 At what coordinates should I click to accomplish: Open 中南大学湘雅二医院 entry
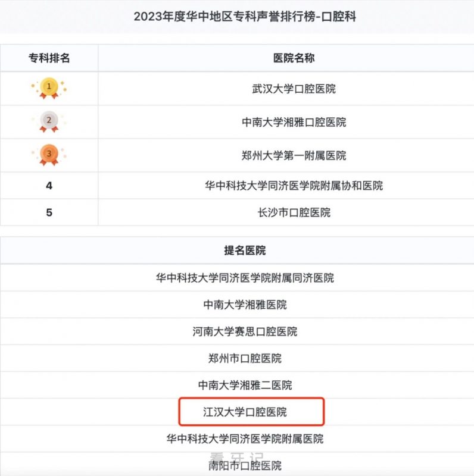[x=245, y=385]
